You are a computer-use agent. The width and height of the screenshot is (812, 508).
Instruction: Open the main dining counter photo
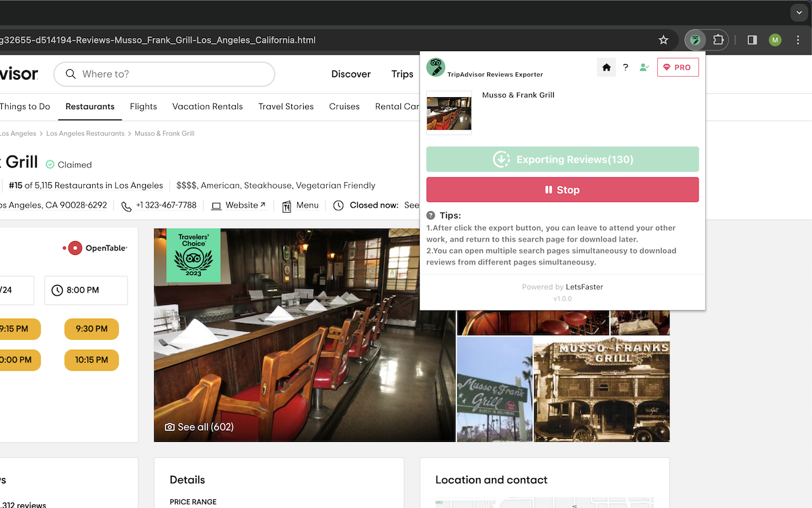(x=304, y=335)
